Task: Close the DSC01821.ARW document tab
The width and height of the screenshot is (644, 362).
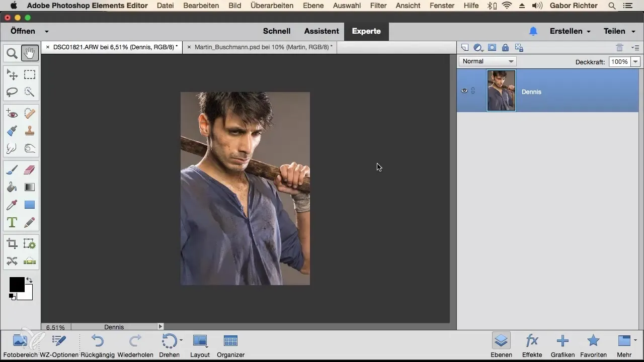Action: 48,47
